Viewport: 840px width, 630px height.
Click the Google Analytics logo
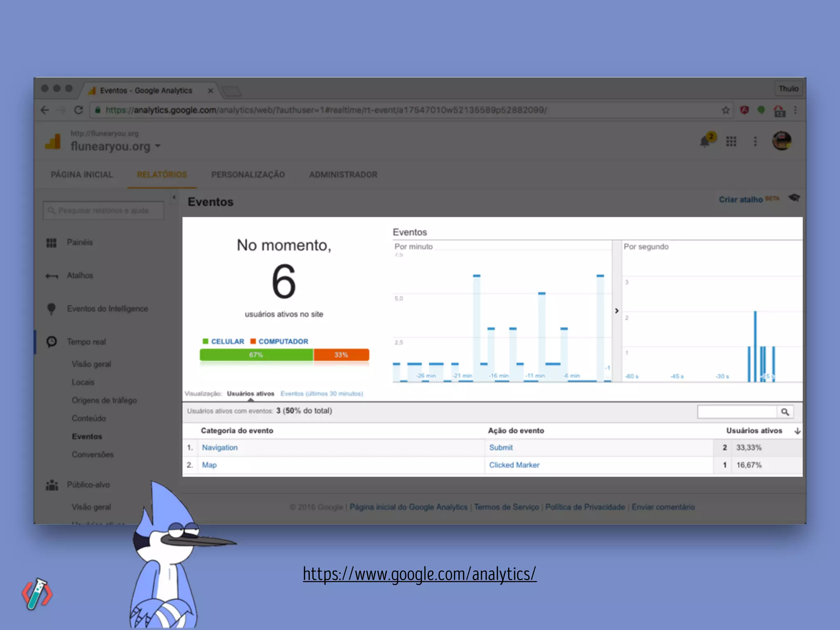pyautogui.click(x=53, y=142)
